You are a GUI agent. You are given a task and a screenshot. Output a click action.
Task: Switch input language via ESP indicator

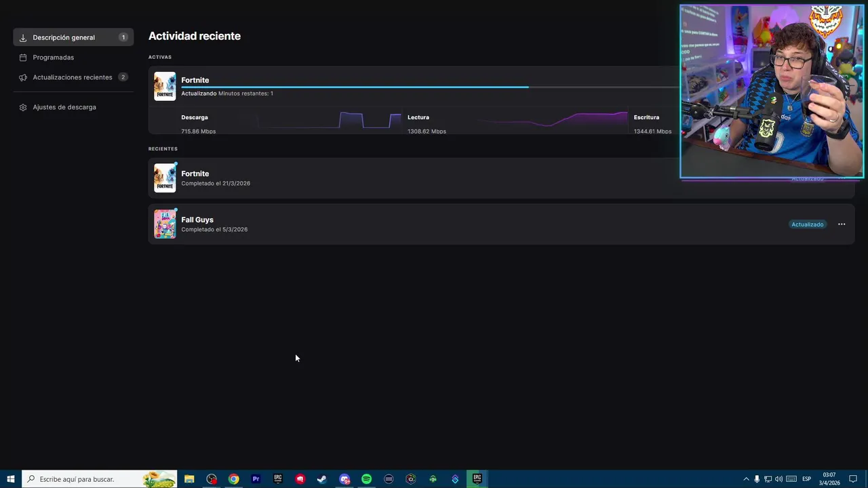pos(806,479)
